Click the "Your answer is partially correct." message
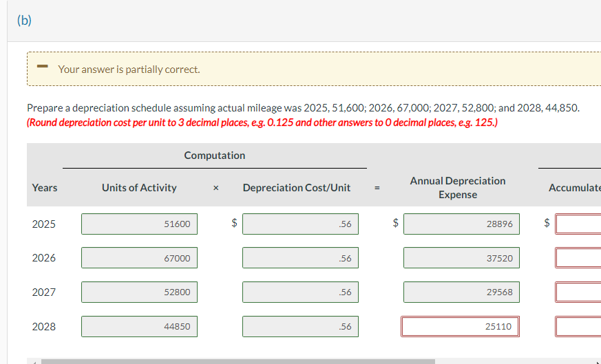Viewport: 601px width, 364px height. [x=129, y=69]
